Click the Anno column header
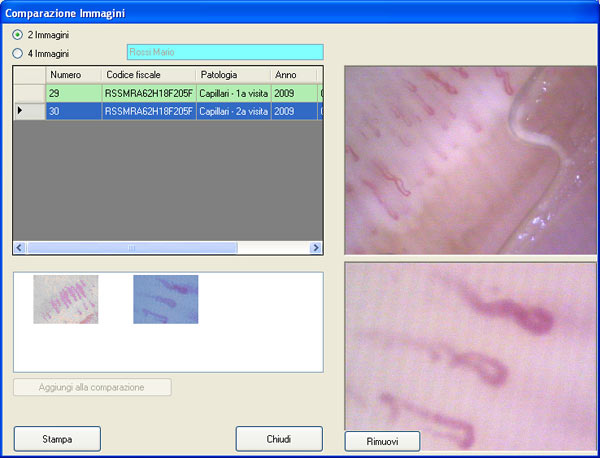 pos(294,75)
